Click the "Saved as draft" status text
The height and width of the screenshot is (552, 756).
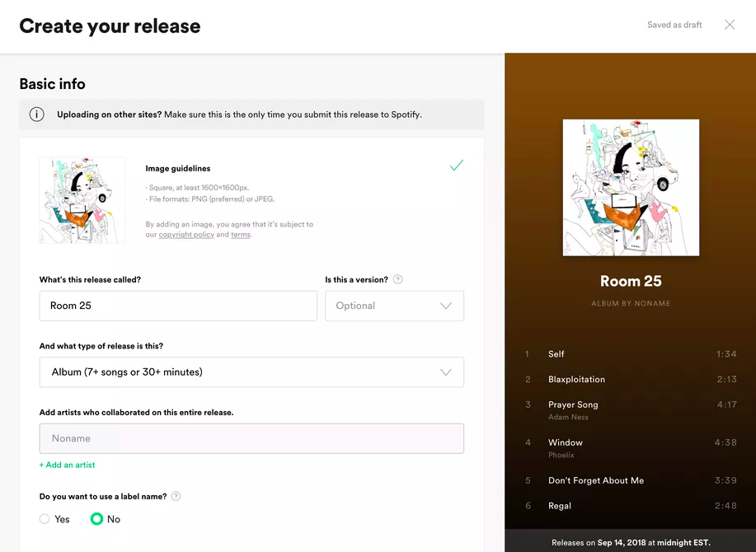pos(674,25)
